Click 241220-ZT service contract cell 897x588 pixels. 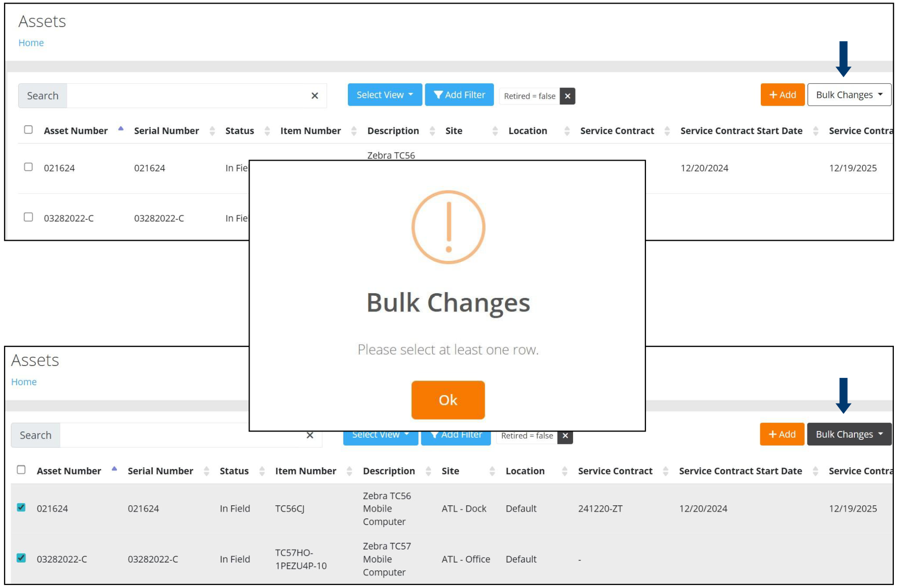tap(600, 508)
